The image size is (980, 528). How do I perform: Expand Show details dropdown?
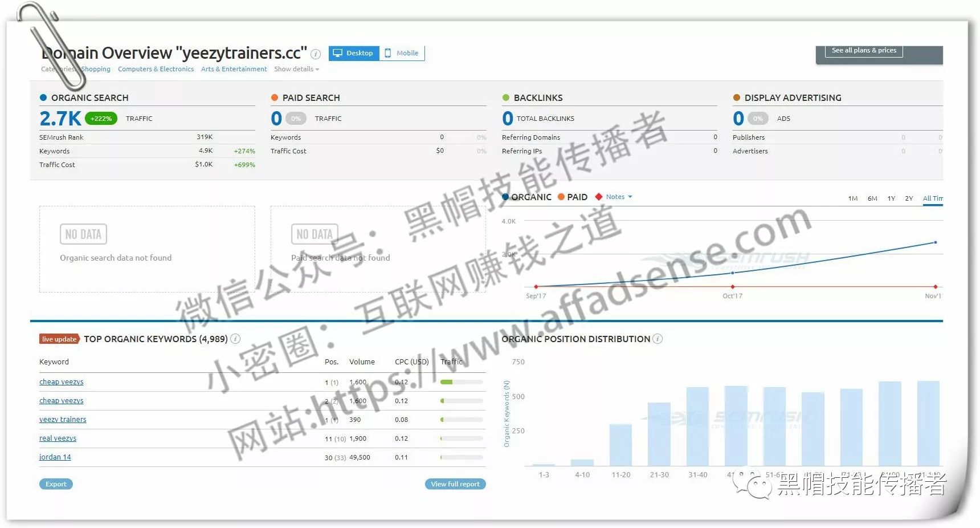click(x=296, y=69)
